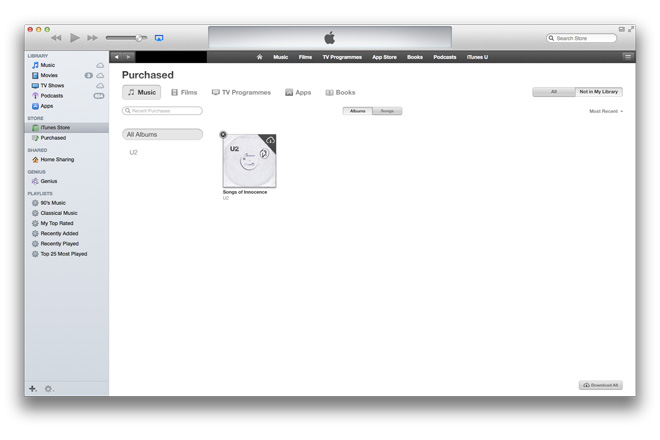Open iTunes U in the navigation bar

coord(477,57)
